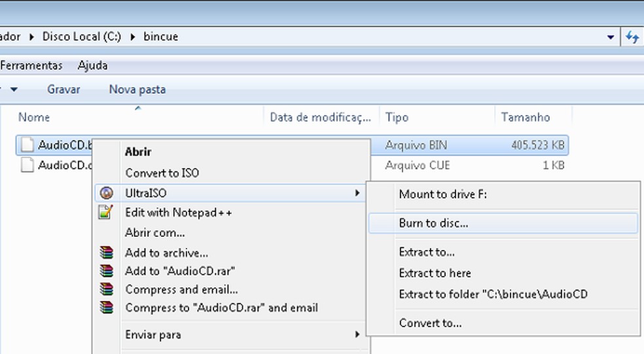Image resolution: width=644 pixels, height=354 pixels.
Task: Open the address bar history dropdown
Action: coord(611,37)
